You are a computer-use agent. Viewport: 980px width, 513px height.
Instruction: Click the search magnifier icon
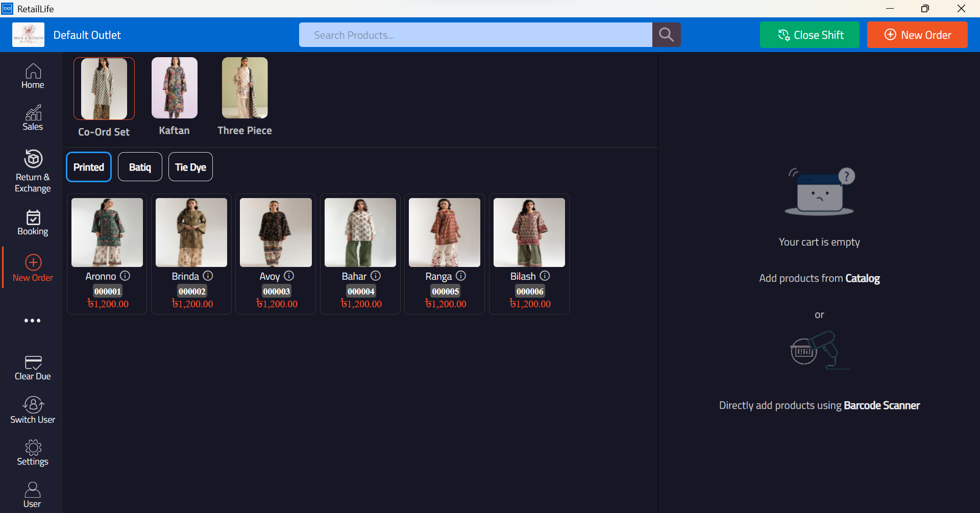pyautogui.click(x=666, y=35)
